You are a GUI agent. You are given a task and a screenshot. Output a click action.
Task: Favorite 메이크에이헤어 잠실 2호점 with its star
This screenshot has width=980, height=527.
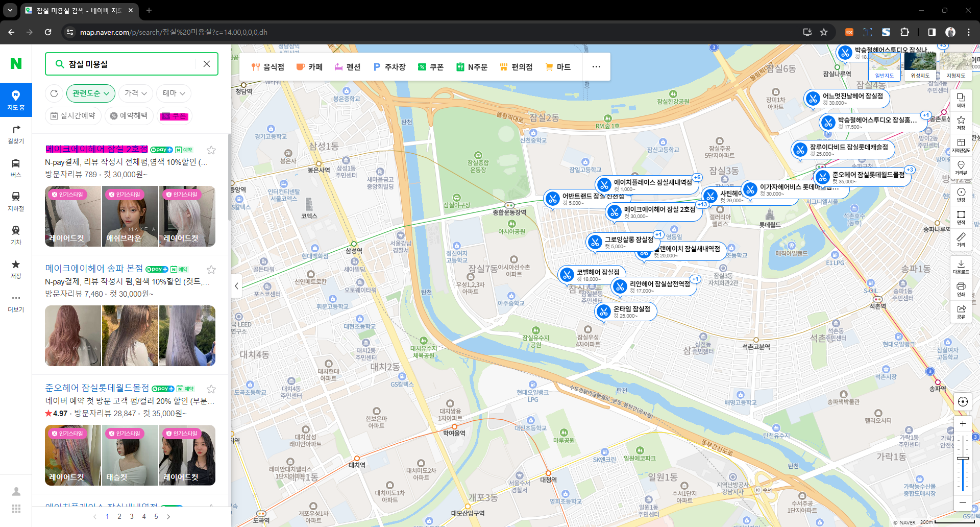[211, 150]
